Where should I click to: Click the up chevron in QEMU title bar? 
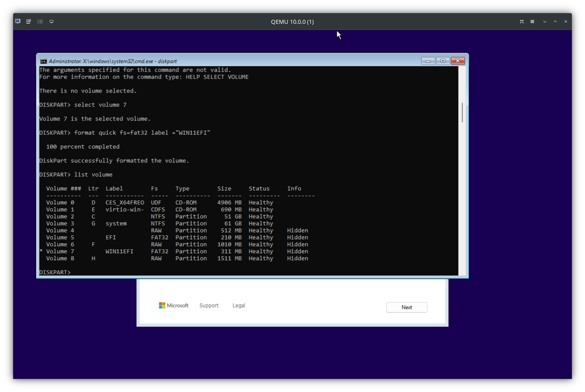555,21
